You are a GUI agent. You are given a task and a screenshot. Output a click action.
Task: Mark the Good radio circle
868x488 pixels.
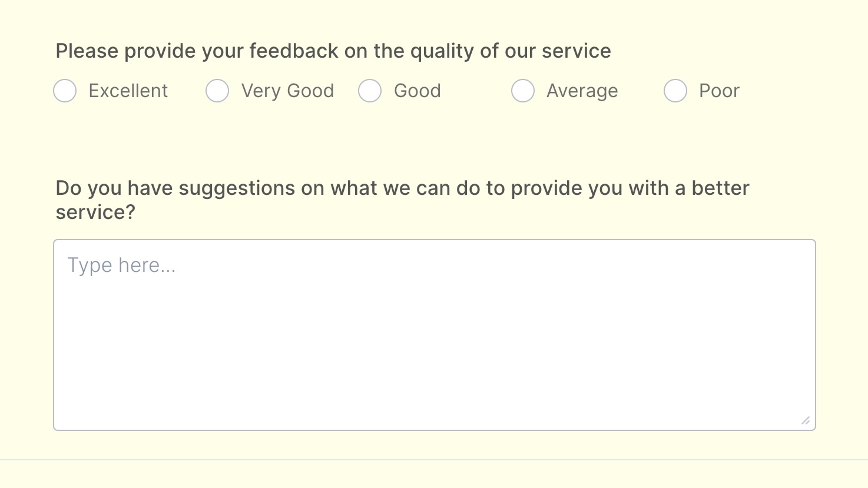370,91
